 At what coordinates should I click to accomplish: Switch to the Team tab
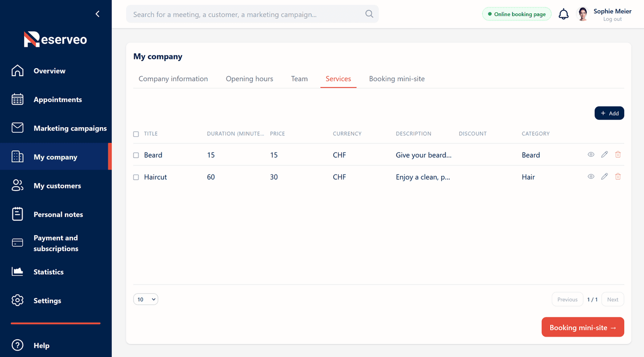click(x=299, y=79)
